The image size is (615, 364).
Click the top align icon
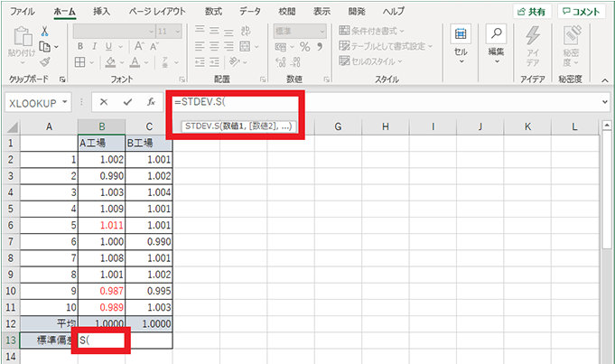200,31
